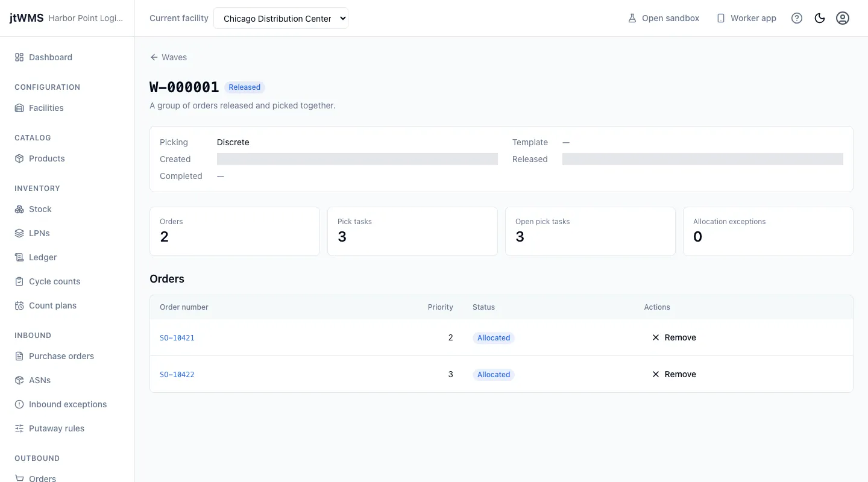Click the phone icon beside Worker app
Viewport: 868px width, 482px height.
coord(721,18)
